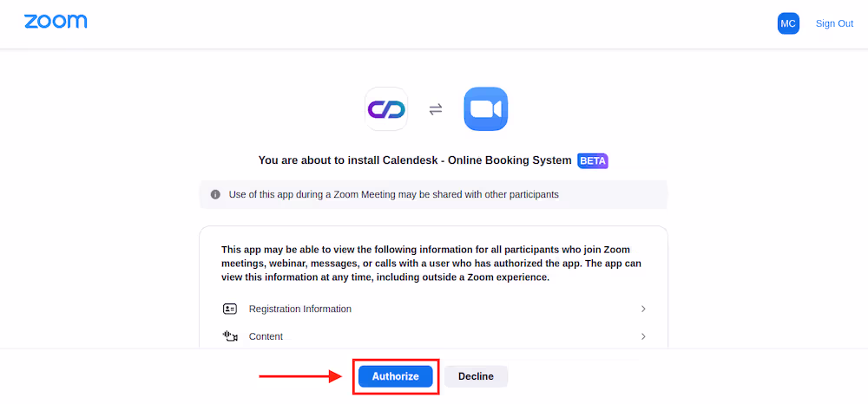Expand the Content row chevron
The height and width of the screenshot is (404, 868).
(x=643, y=336)
